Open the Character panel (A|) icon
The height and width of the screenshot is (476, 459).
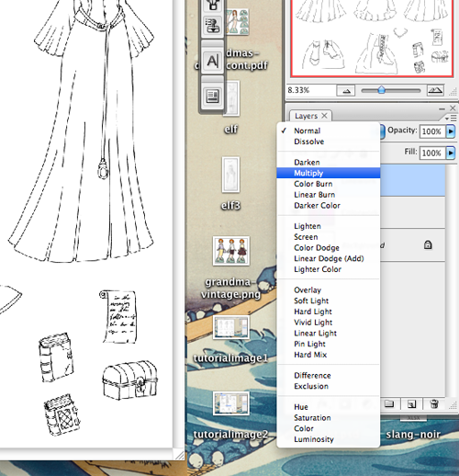(213, 62)
